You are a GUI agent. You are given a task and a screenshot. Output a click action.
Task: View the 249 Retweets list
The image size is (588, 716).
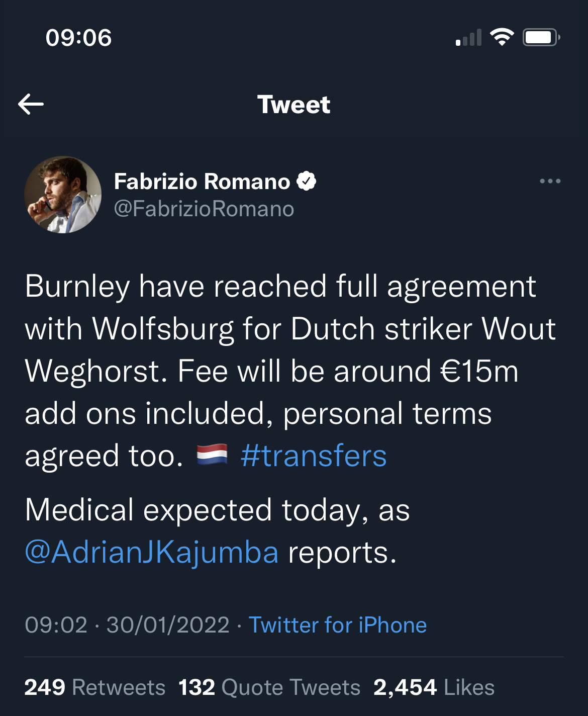coord(95,687)
